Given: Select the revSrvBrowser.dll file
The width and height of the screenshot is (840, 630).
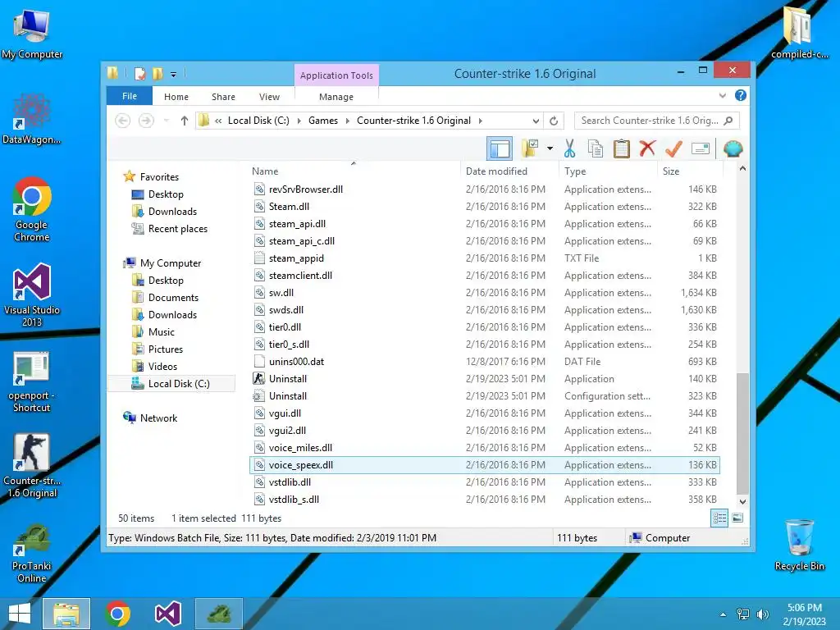Looking at the screenshot, I should [x=484, y=189].
